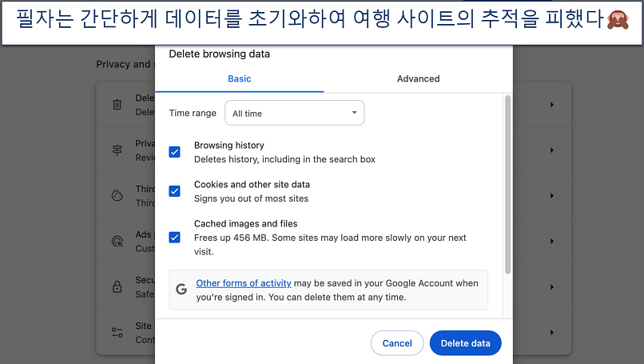
Task: Click the Site settings sliders icon
Action: coord(117,332)
